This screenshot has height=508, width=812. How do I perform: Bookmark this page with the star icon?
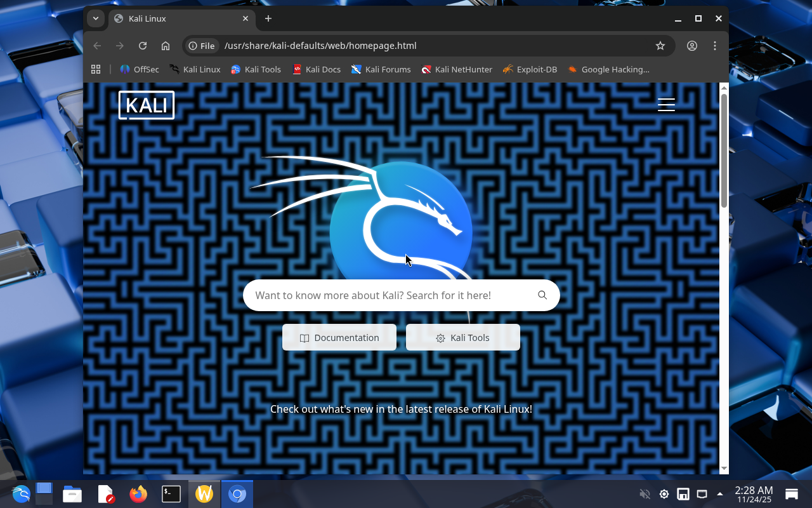click(660, 46)
